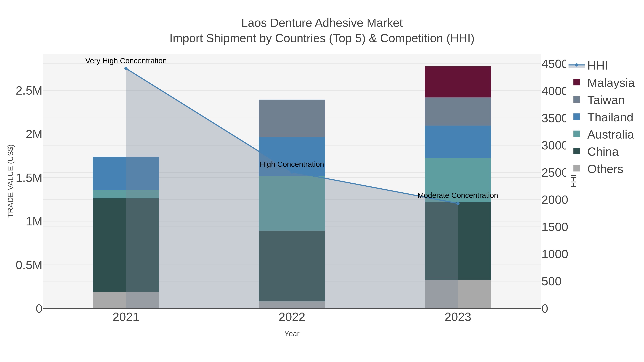Click the HHI line marker in legend
The height and width of the screenshot is (362, 644).
[577, 65]
